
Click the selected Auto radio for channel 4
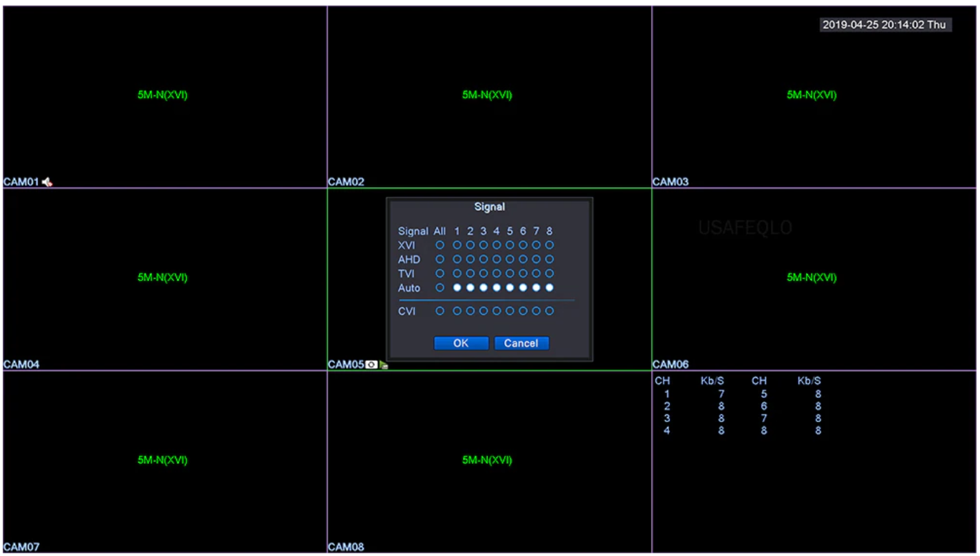497,287
